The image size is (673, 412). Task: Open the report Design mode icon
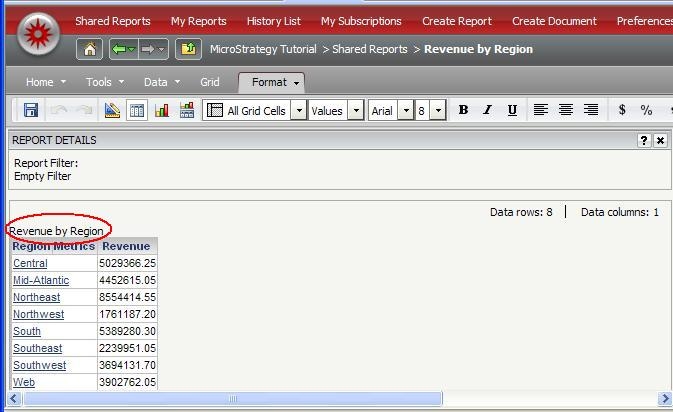coord(113,110)
